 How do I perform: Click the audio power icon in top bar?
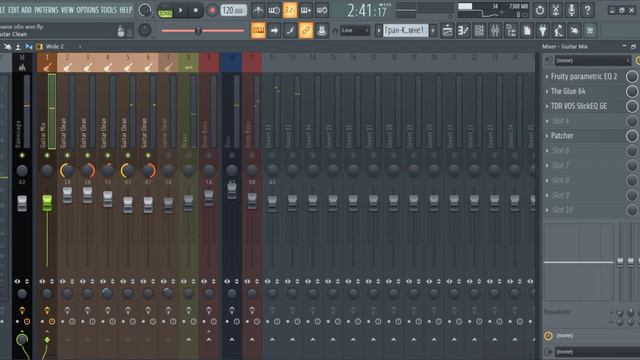coord(540,10)
